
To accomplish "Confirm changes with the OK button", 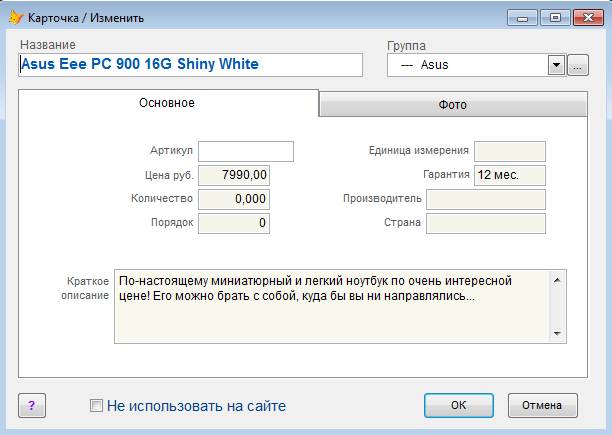I will tap(459, 405).
